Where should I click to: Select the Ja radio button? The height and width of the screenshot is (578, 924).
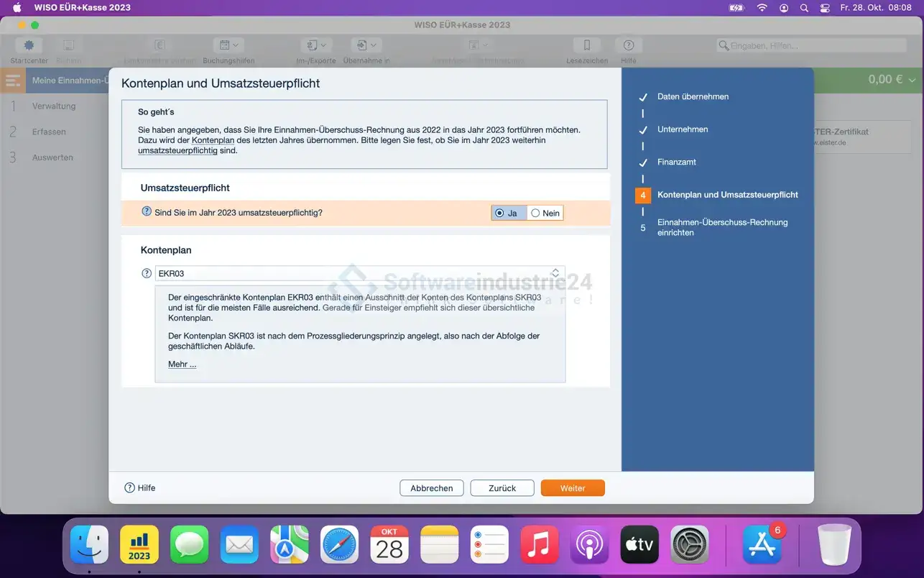pos(500,213)
